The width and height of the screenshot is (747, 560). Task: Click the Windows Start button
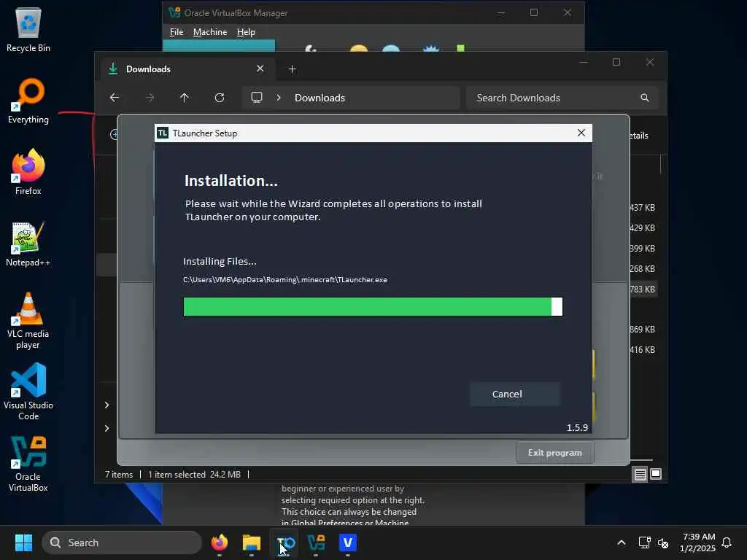click(x=23, y=542)
